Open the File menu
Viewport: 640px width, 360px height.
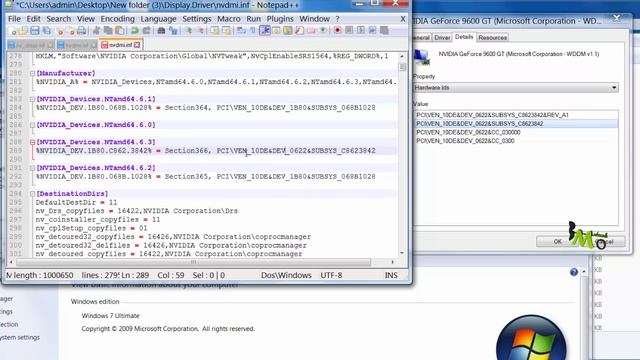pyautogui.click(x=14, y=19)
